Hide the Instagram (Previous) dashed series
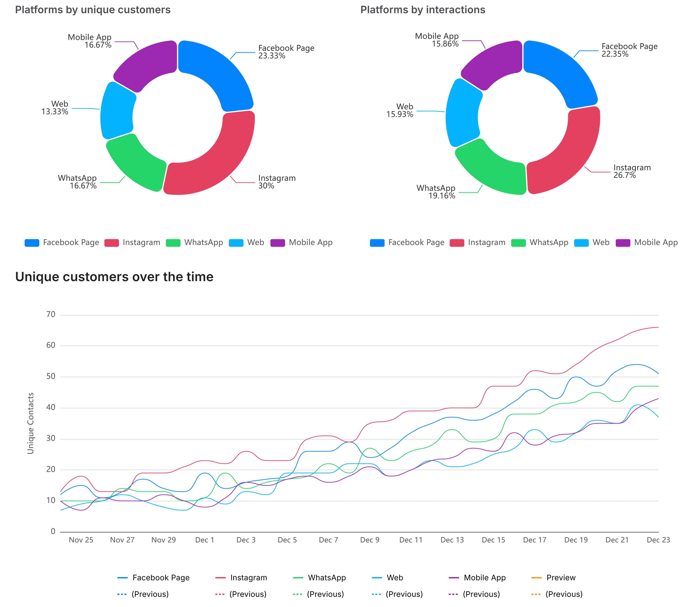The image size is (700, 607). (220, 594)
